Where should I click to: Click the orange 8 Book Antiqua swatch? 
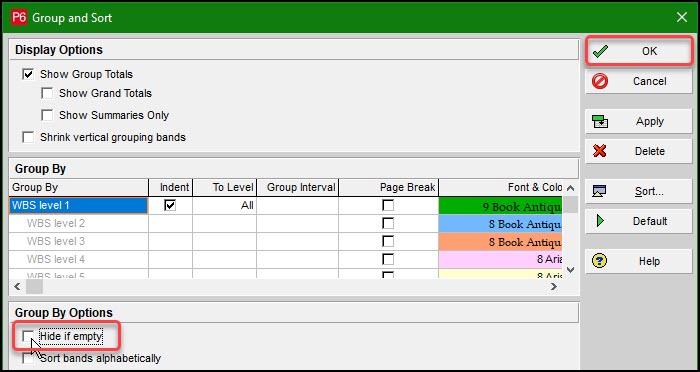click(500, 242)
